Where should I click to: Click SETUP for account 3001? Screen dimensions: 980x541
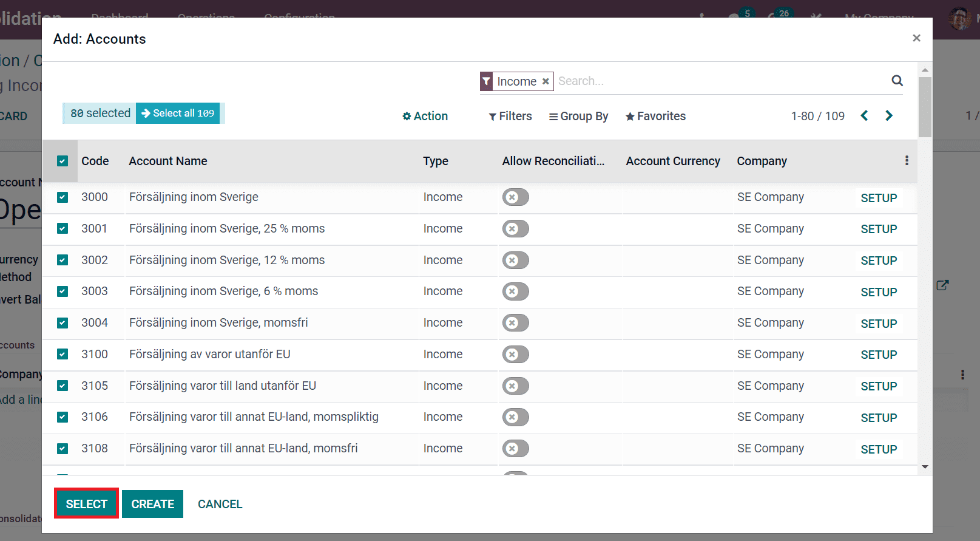(x=879, y=229)
